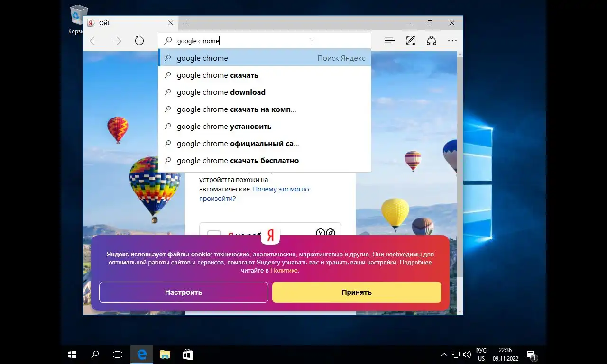Choose suggestion "google chrome download"
This screenshot has width=607, height=364.
[265, 92]
